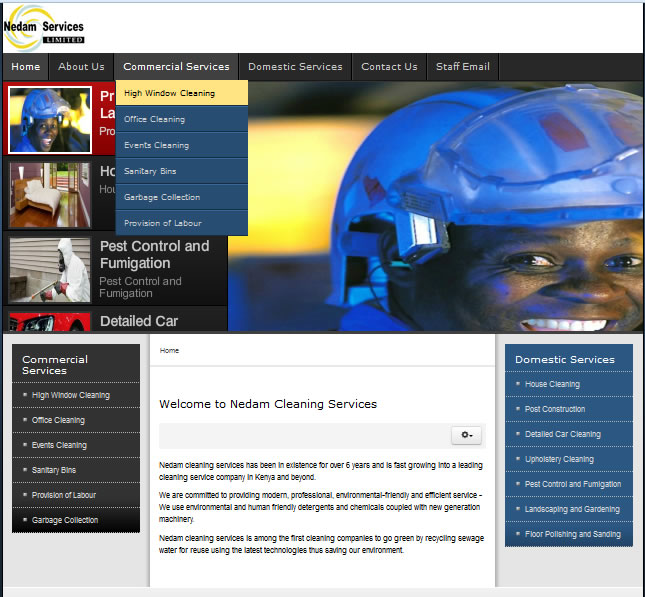
Task: Click the Welcome to Nedam Cleaning Services heading
Action: point(268,404)
